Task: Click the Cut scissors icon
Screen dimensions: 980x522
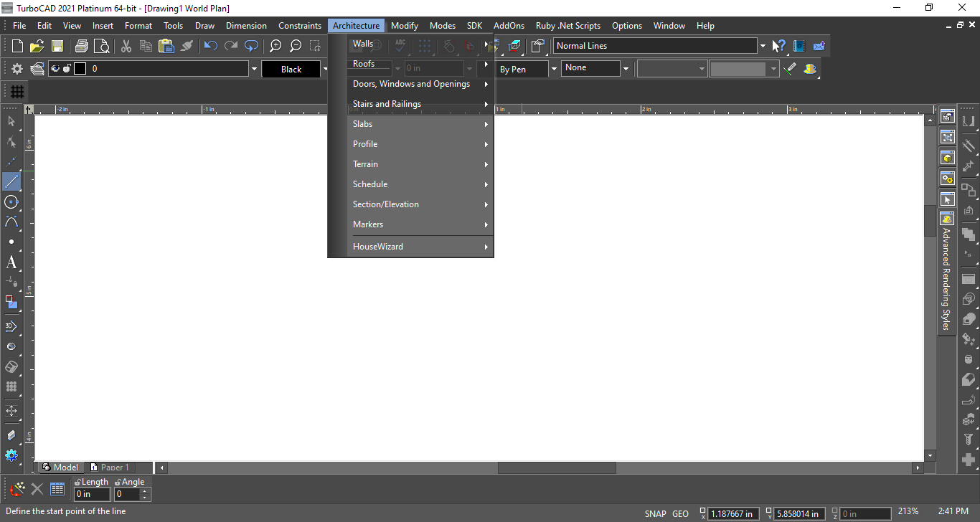Action: pos(126,47)
